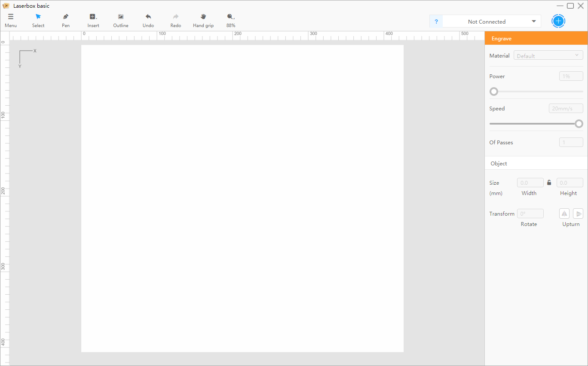This screenshot has width=588, height=366.
Task: Click the Speed slider handle
Action: pos(579,124)
